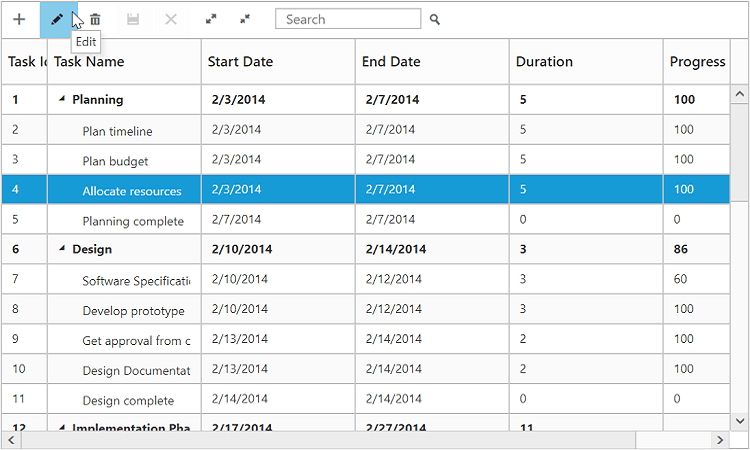
Task: Click the Collapse All arrows icon
Action: pyautogui.click(x=245, y=19)
